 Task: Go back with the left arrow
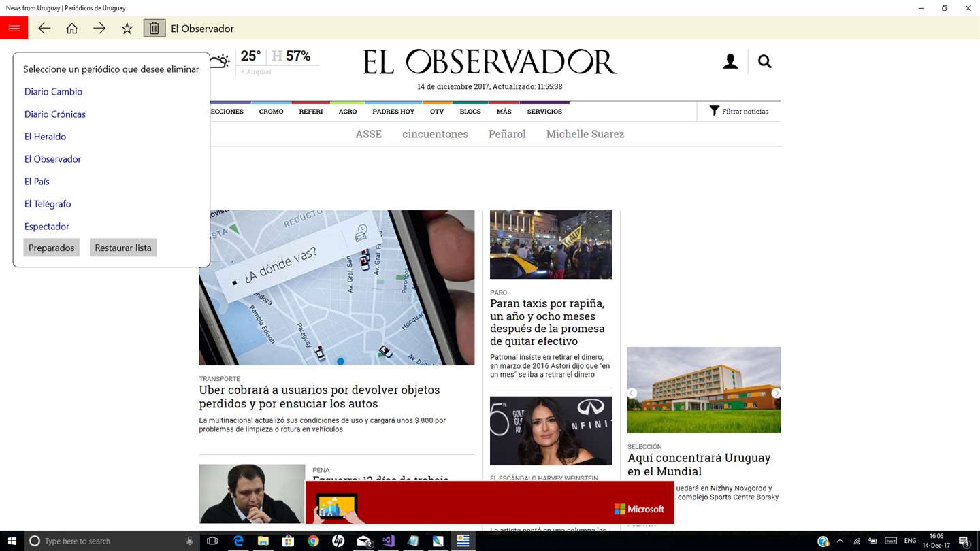[x=44, y=28]
